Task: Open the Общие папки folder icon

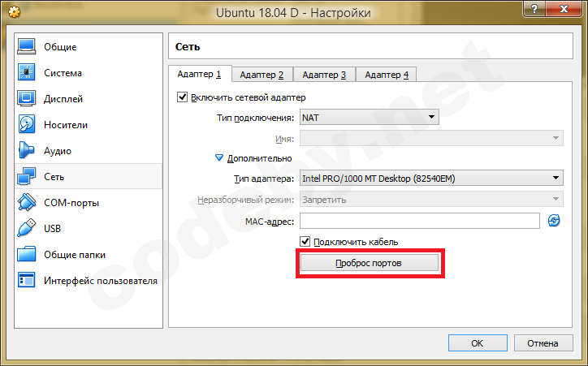Action: click(x=26, y=254)
